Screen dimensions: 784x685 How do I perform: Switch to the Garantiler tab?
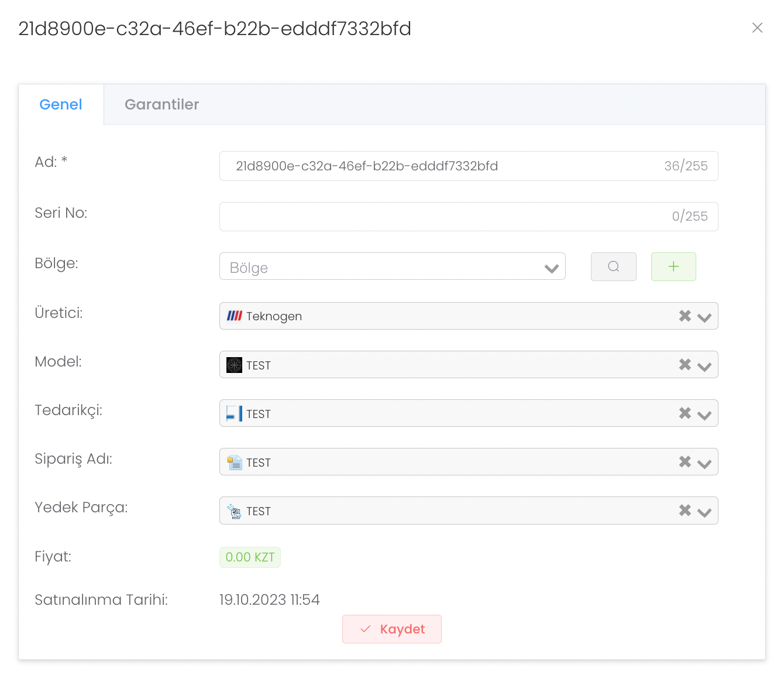click(x=161, y=104)
